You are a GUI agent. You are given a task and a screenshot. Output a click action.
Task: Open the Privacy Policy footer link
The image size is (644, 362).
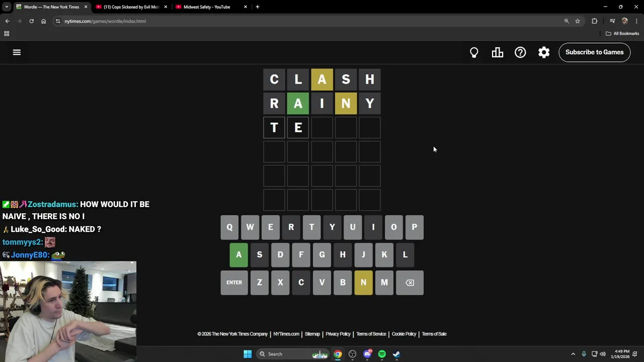click(338, 334)
